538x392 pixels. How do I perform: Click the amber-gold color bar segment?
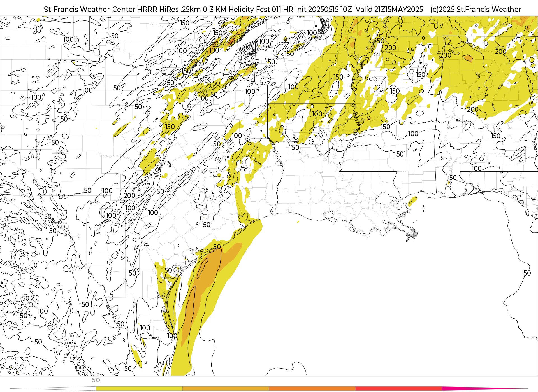tap(226, 389)
